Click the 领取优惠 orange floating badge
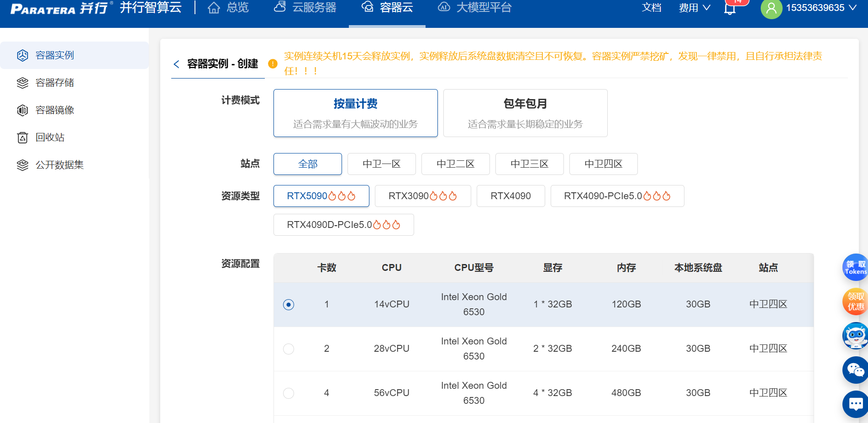This screenshot has height=423, width=868. 855,301
